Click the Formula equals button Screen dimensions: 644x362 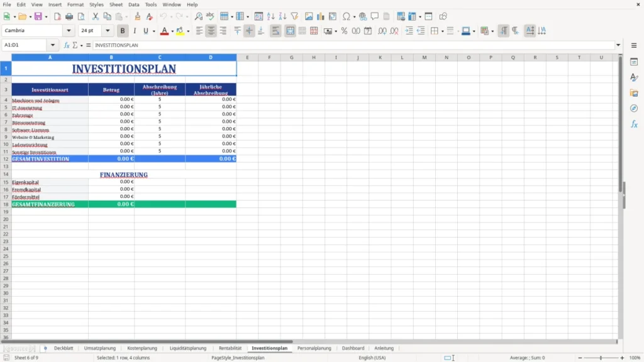[88, 45]
